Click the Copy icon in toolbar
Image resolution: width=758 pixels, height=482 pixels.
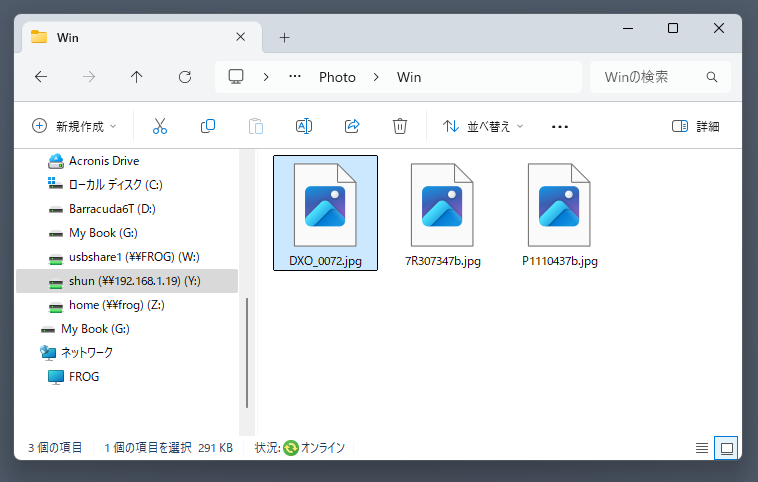click(208, 126)
